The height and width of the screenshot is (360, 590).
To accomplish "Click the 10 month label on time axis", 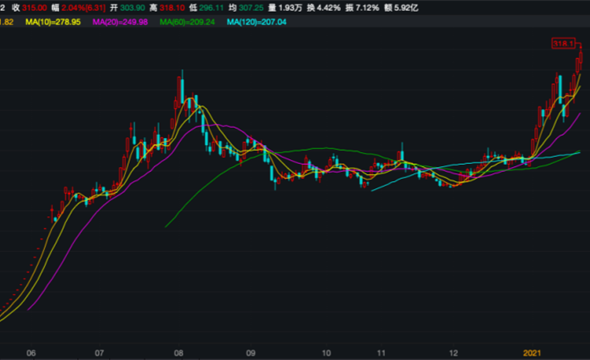I will [x=326, y=353].
